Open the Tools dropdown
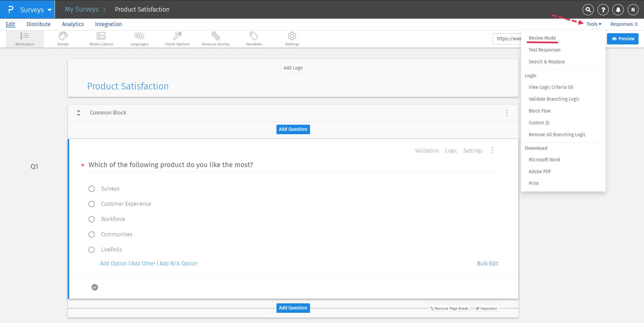The width and height of the screenshot is (644, 323). (593, 24)
